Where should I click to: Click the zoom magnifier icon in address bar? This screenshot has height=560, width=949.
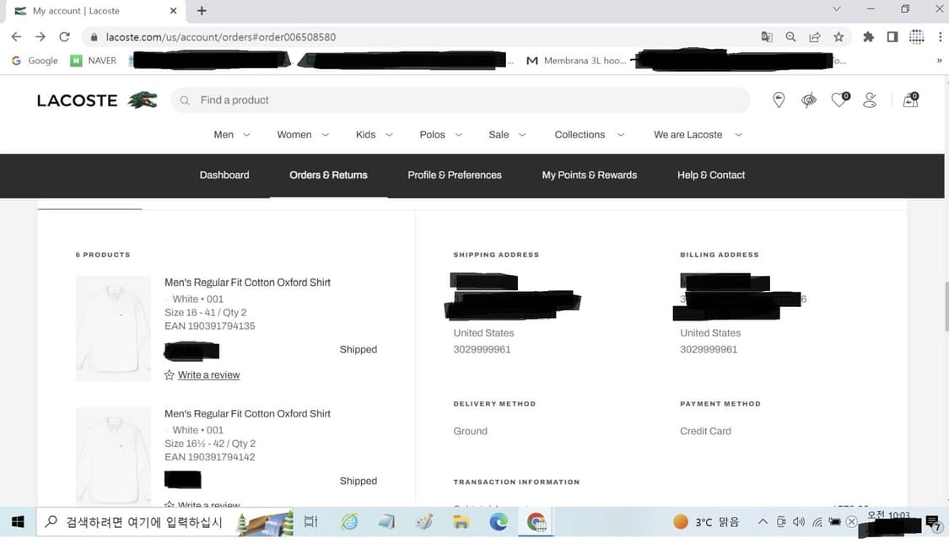pos(790,37)
